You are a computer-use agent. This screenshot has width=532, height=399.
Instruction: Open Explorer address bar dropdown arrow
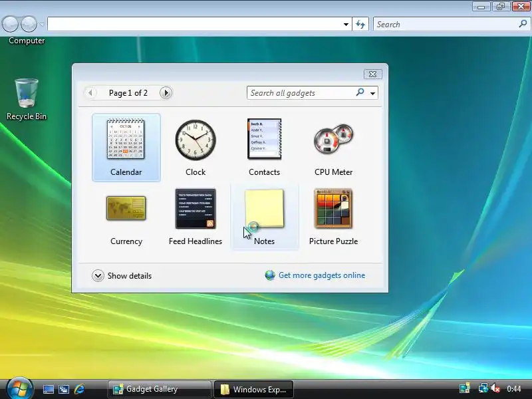pos(346,24)
